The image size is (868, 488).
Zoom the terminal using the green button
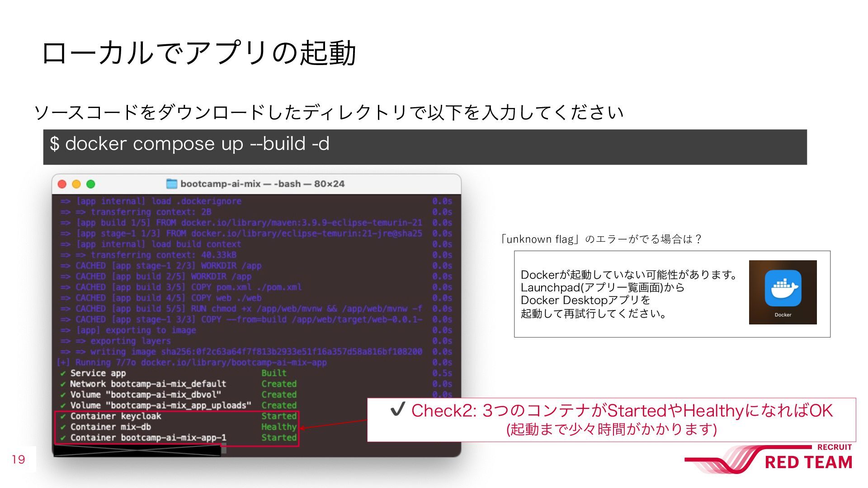point(91,184)
